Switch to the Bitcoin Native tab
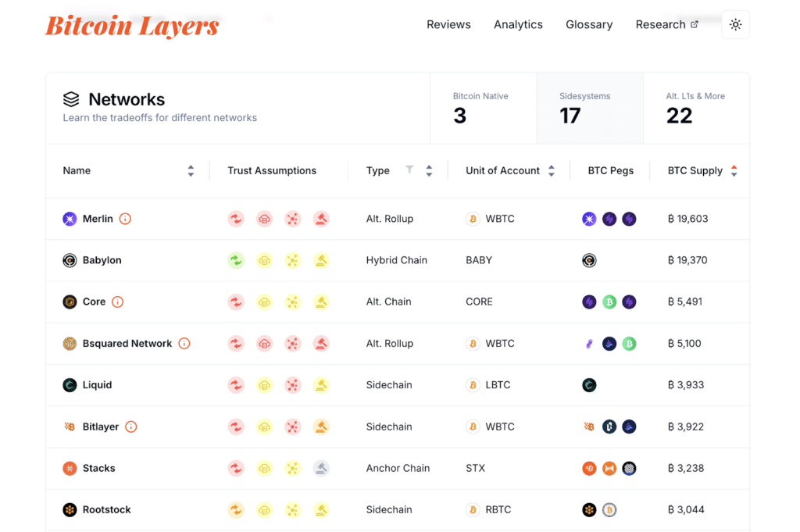Viewport: 800px width, 532px height. [483, 108]
